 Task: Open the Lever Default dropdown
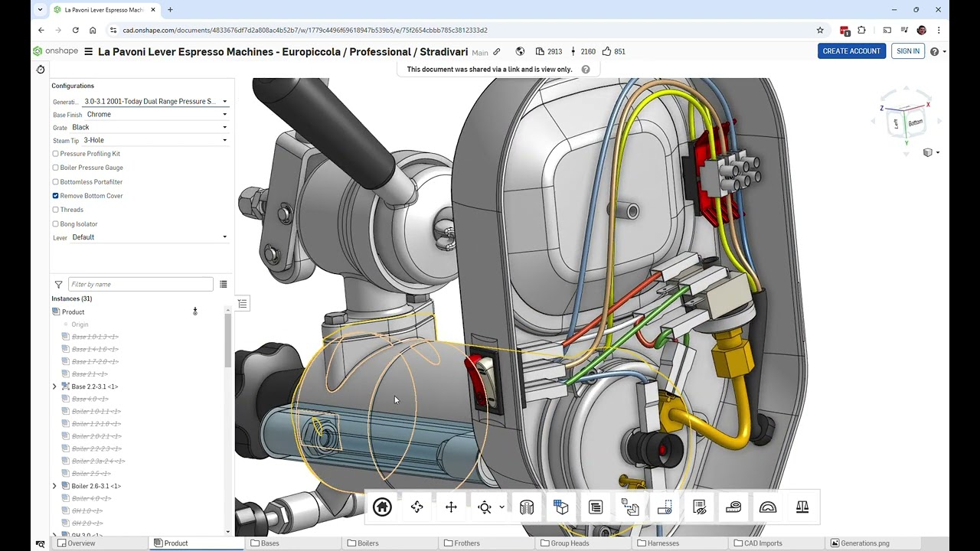[149, 237]
